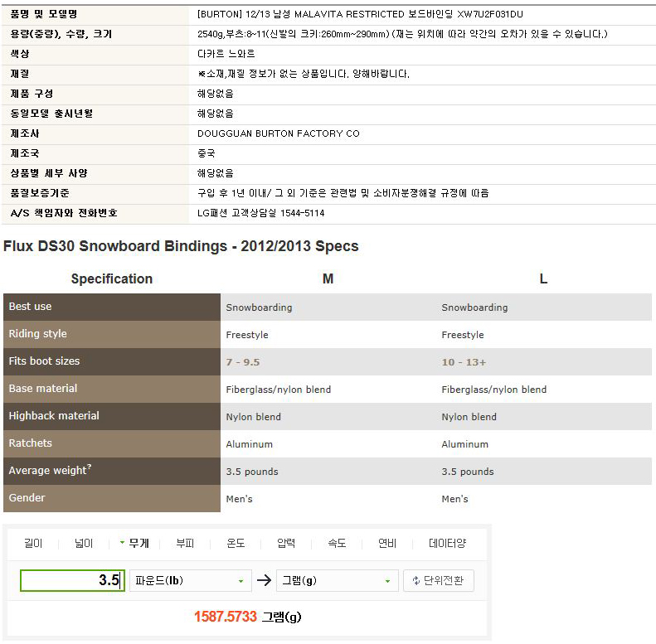Click the 1587.5733 gram result value
Image resolution: width=656 pixels, height=644 pixels.
click(x=226, y=617)
